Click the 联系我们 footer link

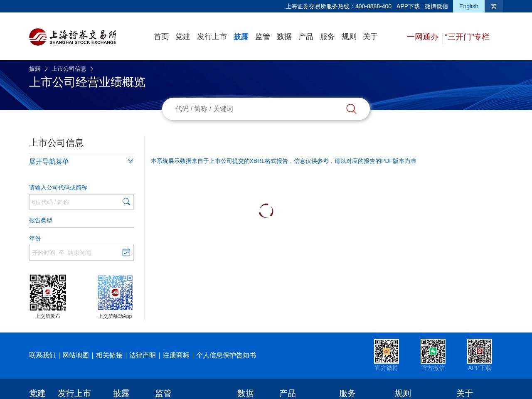(x=42, y=355)
